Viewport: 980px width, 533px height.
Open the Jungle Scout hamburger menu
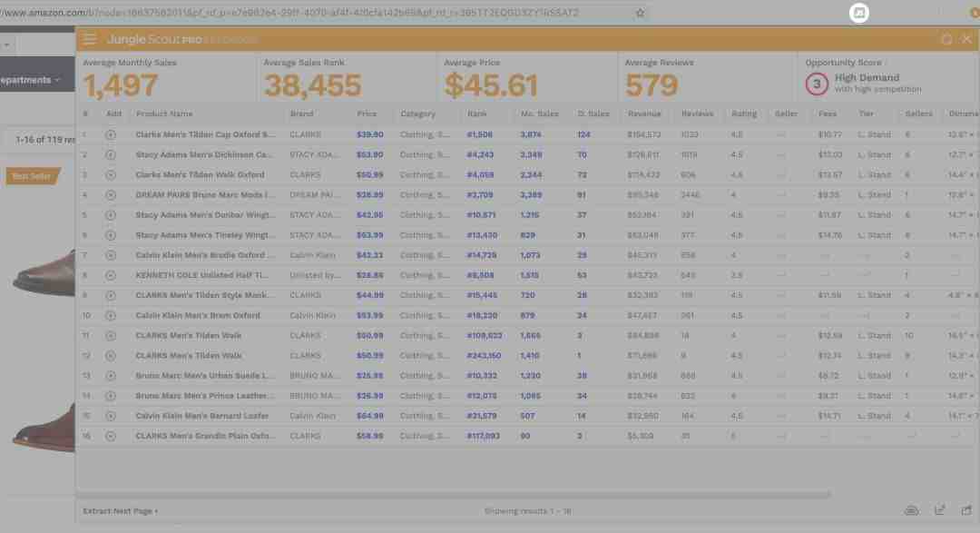click(89, 39)
